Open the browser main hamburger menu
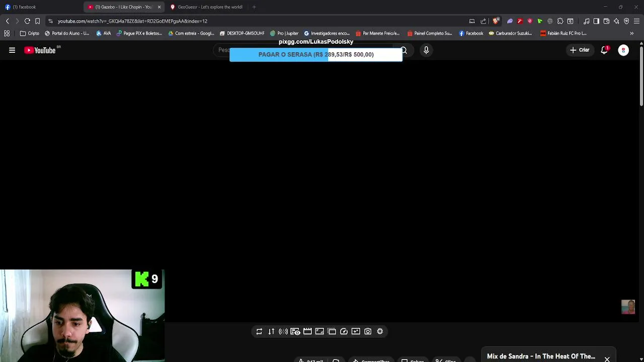Screen dimensions: 644x362 click(x=636, y=21)
